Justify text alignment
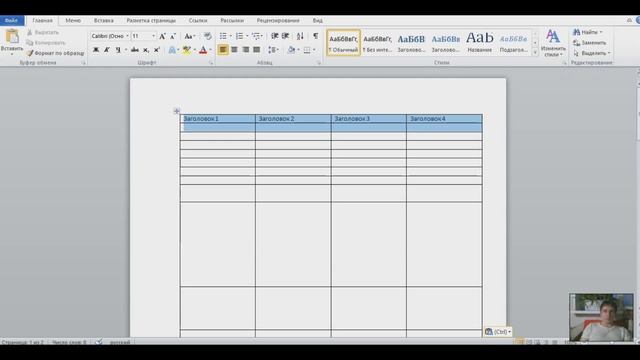The image size is (640, 360). tap(257, 50)
